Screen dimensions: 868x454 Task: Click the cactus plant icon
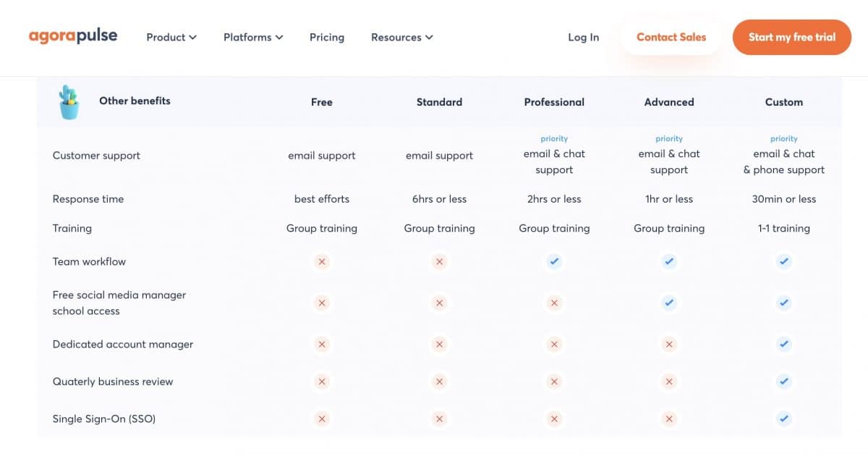(69, 102)
